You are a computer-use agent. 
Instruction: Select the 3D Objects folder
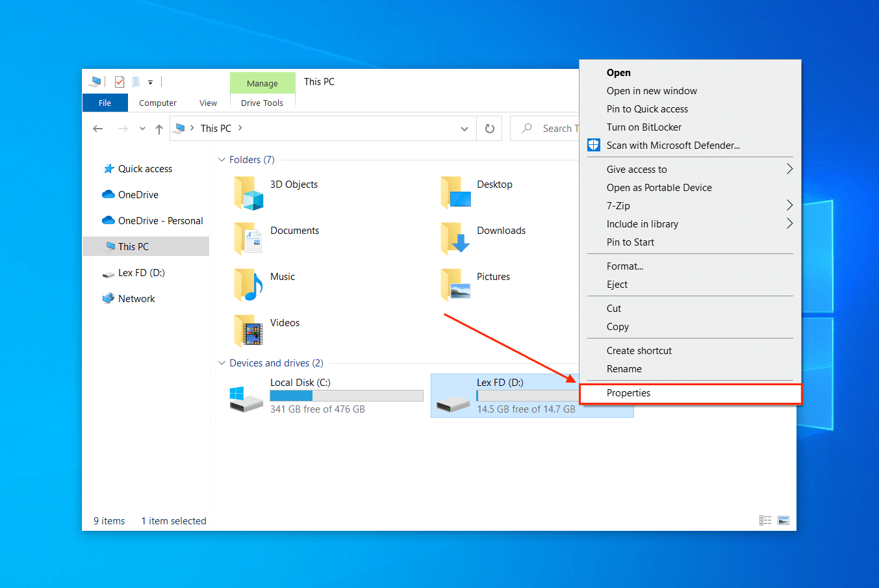[294, 184]
